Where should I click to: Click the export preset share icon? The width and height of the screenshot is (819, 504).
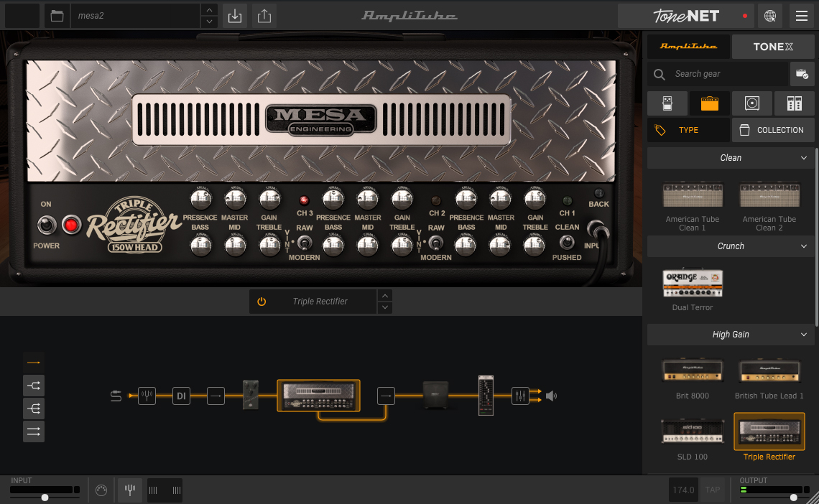(264, 15)
